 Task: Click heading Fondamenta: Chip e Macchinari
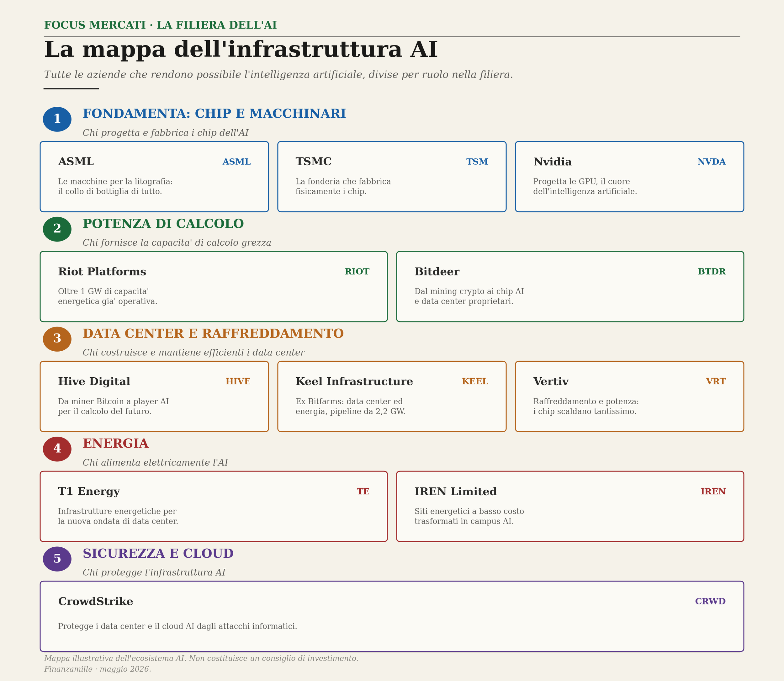214,114
